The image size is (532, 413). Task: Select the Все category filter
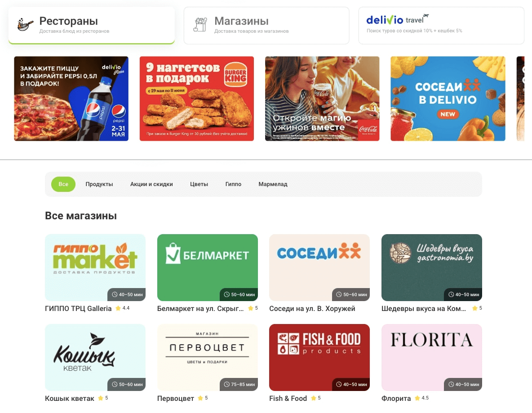coord(63,184)
